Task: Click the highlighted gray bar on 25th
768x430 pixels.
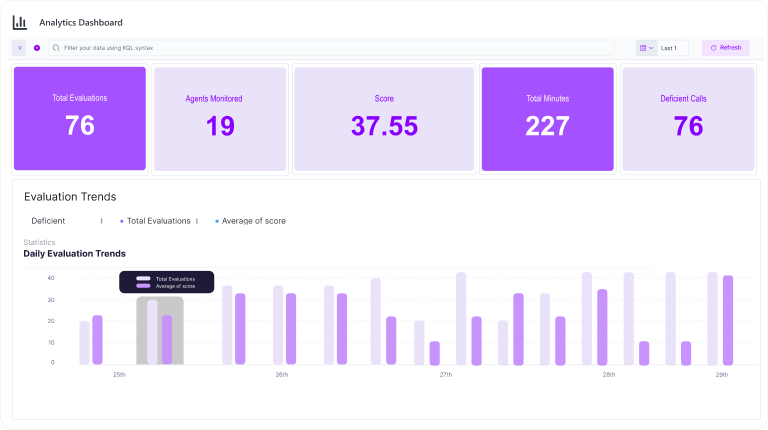Action: coord(159,331)
